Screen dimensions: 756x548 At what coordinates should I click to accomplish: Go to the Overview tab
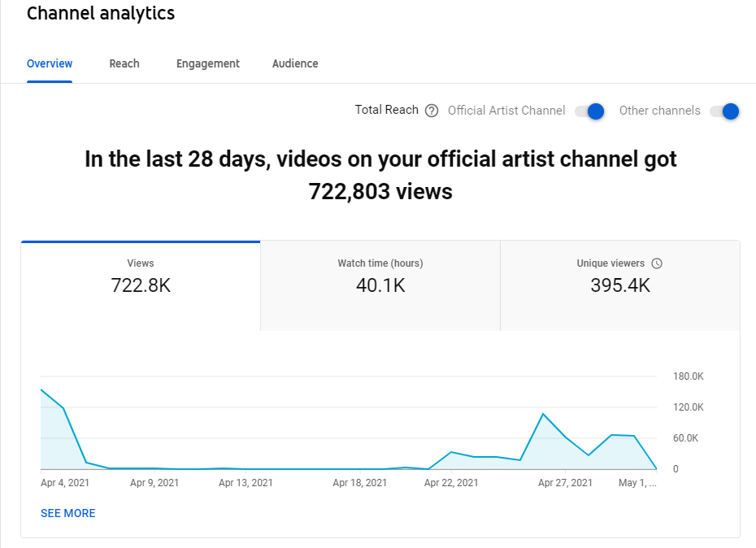pyautogui.click(x=50, y=63)
